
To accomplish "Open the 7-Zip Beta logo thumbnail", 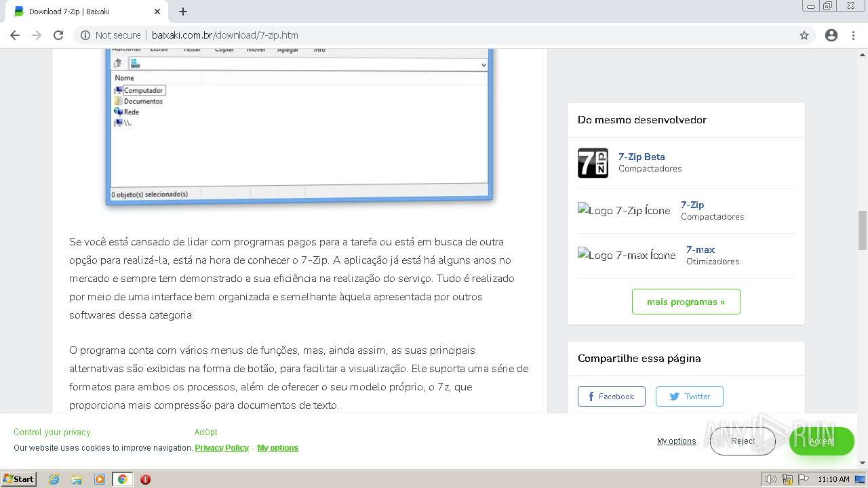I will (x=593, y=163).
